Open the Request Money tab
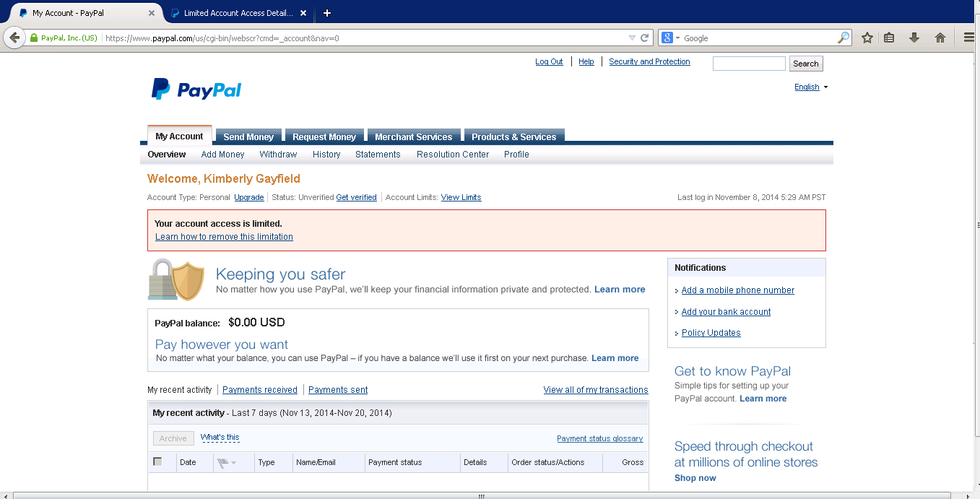The image size is (980, 499). (324, 136)
